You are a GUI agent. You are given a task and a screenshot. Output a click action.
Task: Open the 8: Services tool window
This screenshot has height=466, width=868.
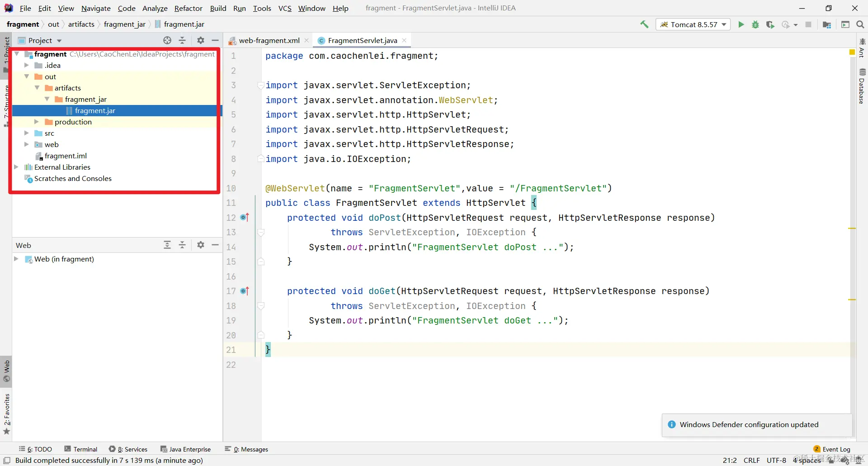pyautogui.click(x=128, y=449)
